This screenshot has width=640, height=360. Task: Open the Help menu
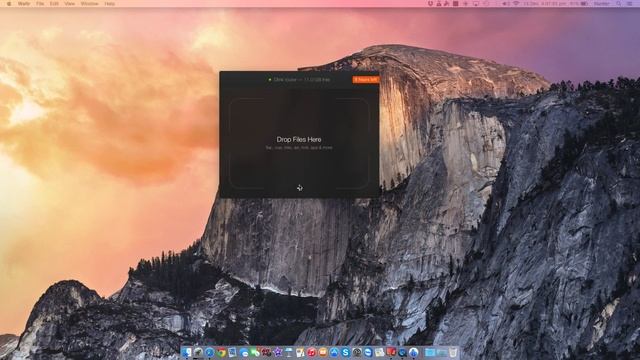point(109,4)
